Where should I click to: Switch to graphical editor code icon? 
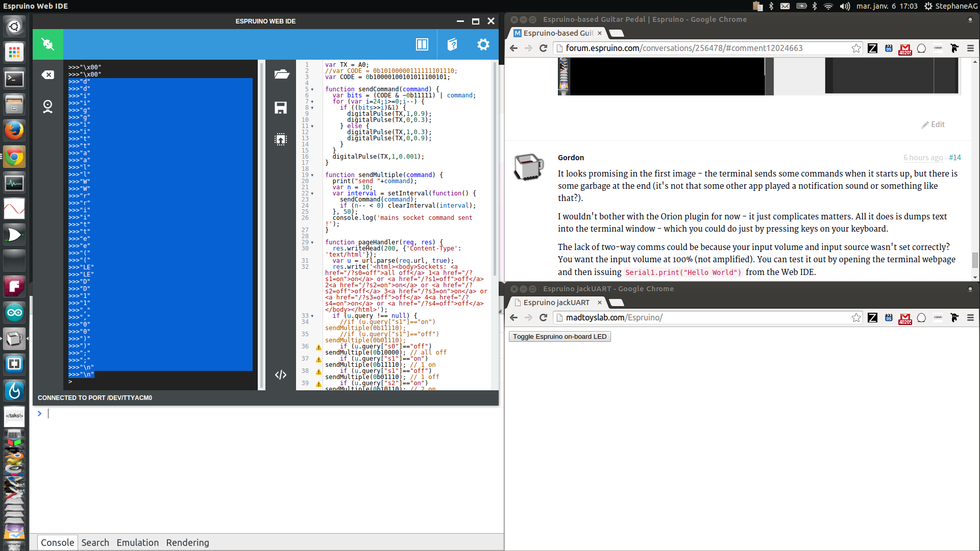[x=281, y=374]
